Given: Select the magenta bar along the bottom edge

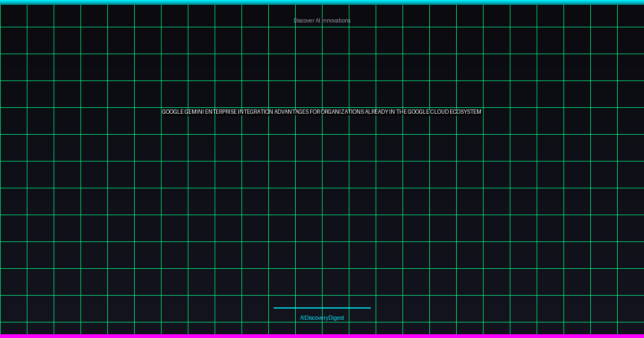Looking at the screenshot, I should tap(322, 336).
